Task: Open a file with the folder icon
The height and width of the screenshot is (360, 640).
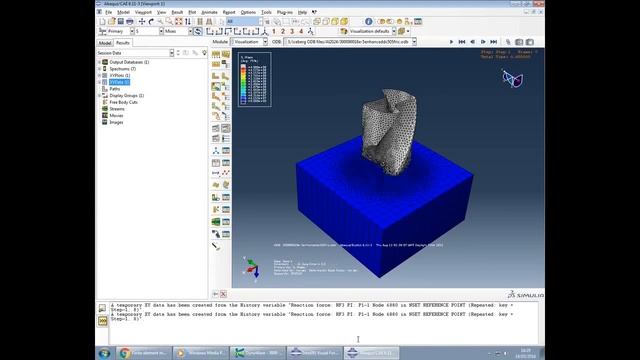Action: 111,22
